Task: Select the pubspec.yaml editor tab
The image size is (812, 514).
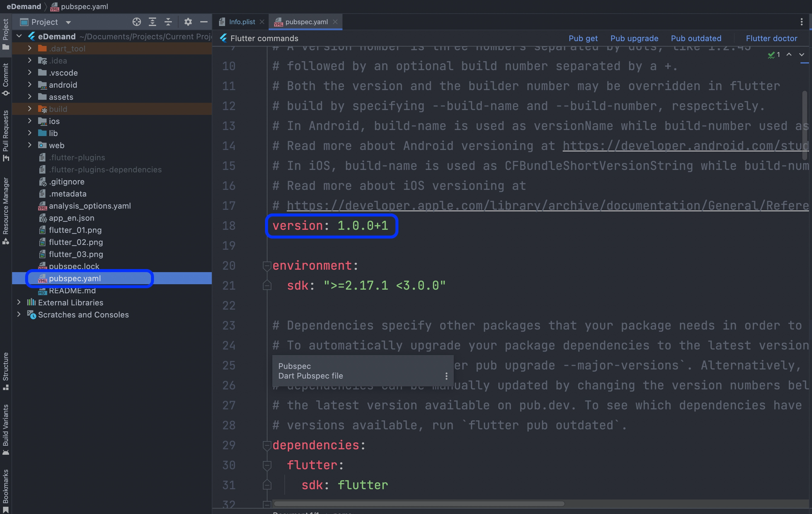Action: pos(306,22)
